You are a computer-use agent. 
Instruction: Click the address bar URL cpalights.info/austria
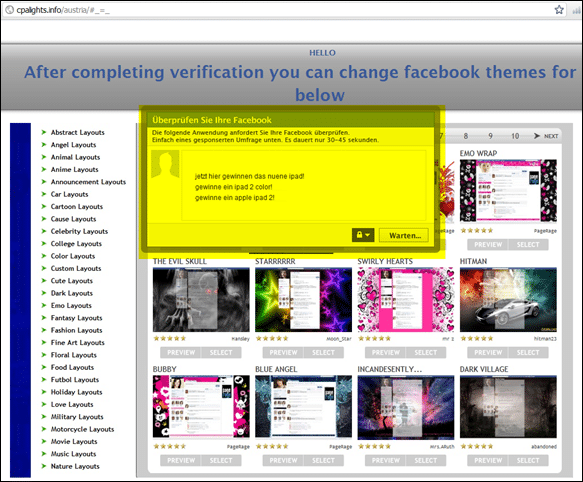click(x=63, y=10)
